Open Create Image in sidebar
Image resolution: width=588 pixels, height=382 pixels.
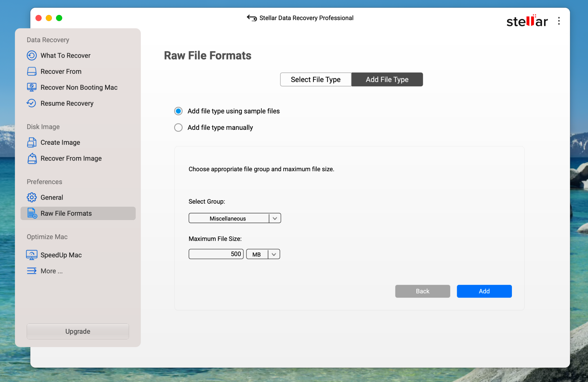(60, 142)
